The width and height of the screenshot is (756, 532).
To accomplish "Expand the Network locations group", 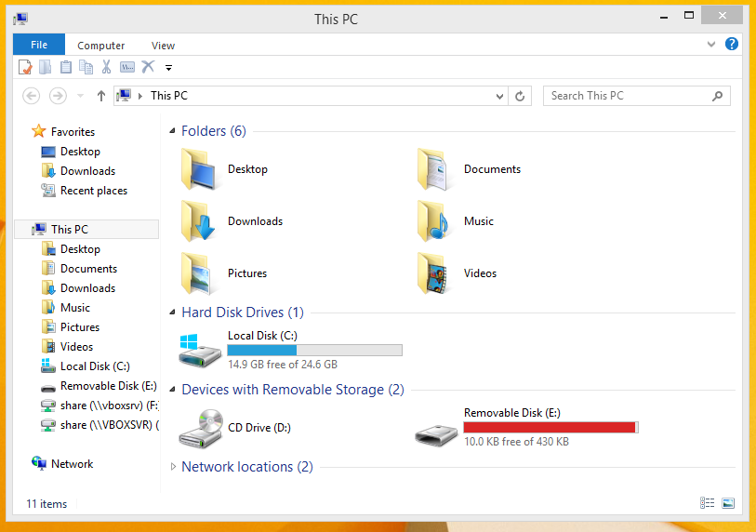I will point(173,466).
